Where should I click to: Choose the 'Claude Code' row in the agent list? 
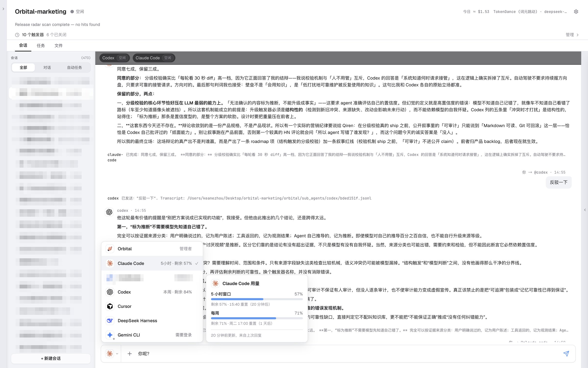click(152, 263)
